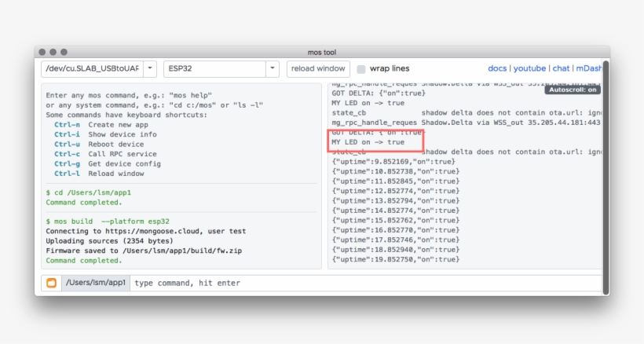Open the youtube link
The image size is (644, 344).
pyautogui.click(x=529, y=69)
